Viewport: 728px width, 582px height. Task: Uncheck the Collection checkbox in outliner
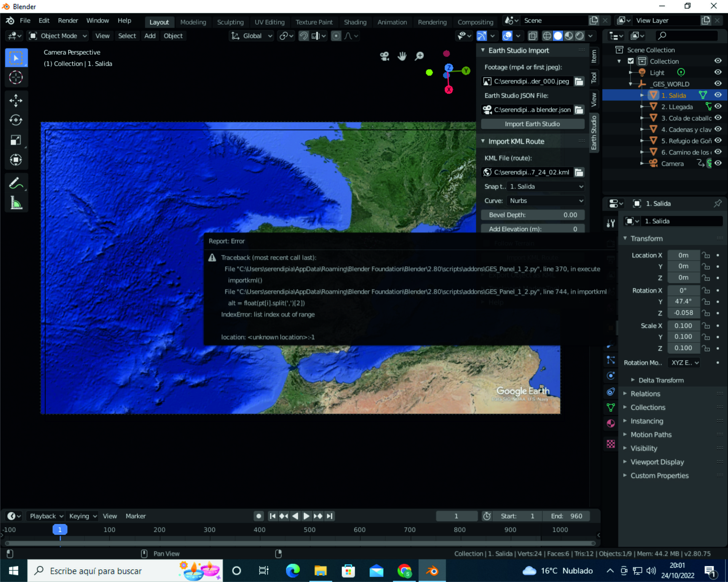click(x=630, y=61)
